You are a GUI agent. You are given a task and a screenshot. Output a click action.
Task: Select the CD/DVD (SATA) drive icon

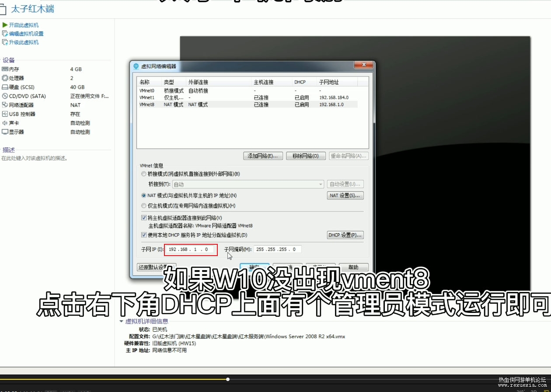5,96
